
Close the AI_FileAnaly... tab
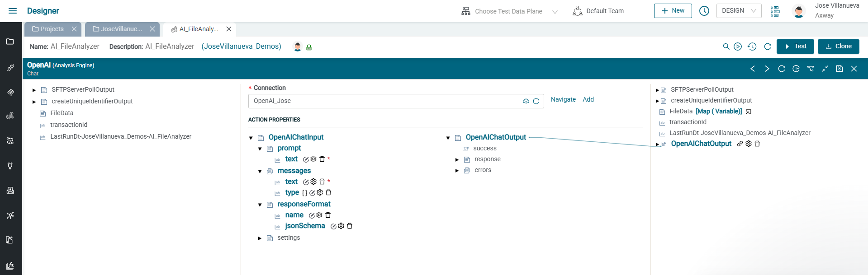coord(229,29)
